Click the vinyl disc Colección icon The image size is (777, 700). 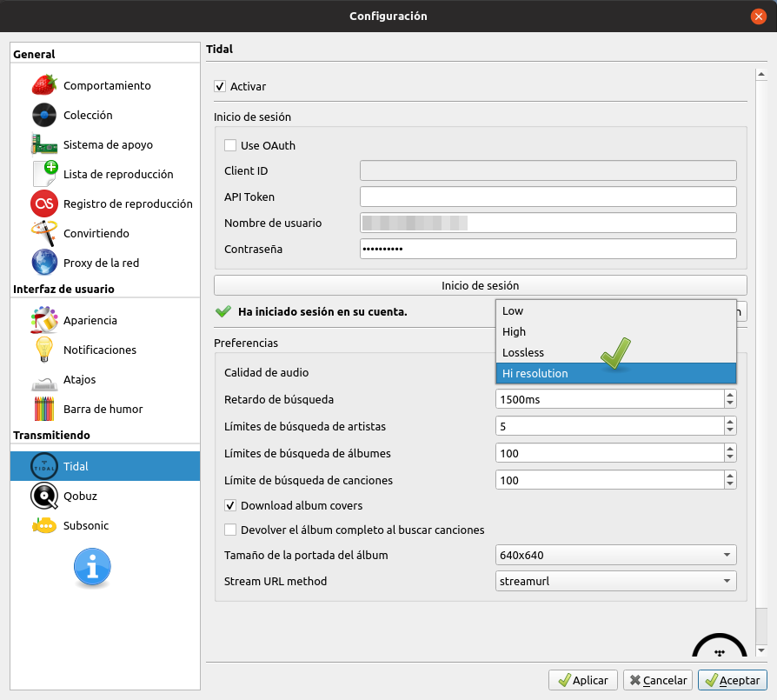click(44, 115)
